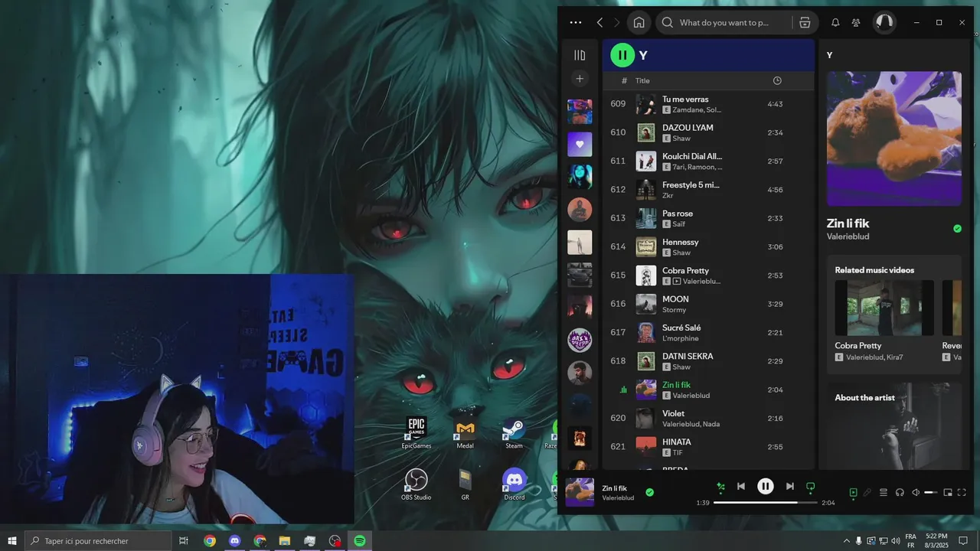980x551 pixels.
Task: Sort by the duration clock column icon
Action: (777, 80)
